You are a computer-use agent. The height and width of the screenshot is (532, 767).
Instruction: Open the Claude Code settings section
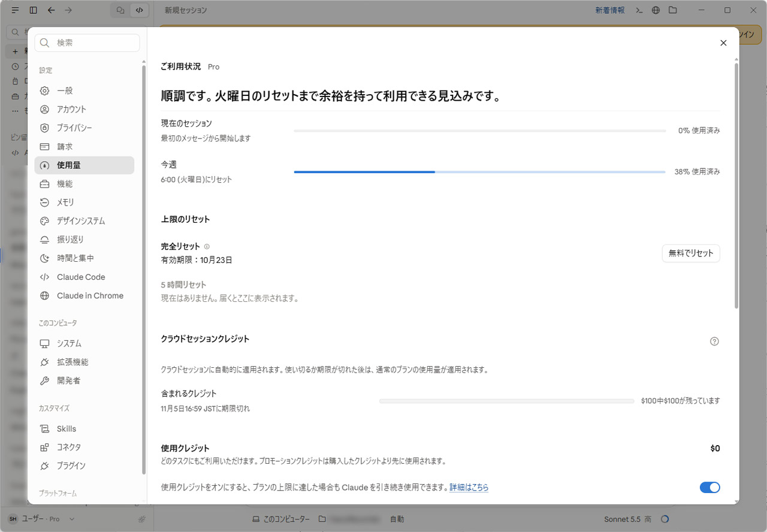coord(84,277)
